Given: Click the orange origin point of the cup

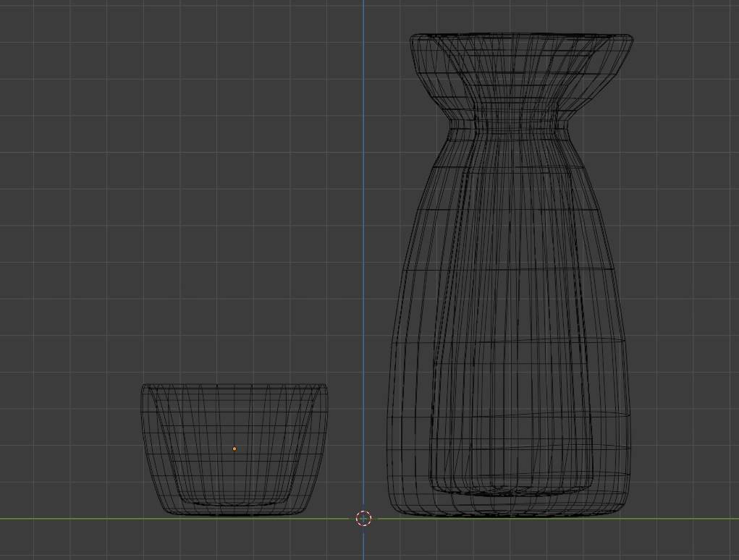Looking at the screenshot, I should (234, 449).
